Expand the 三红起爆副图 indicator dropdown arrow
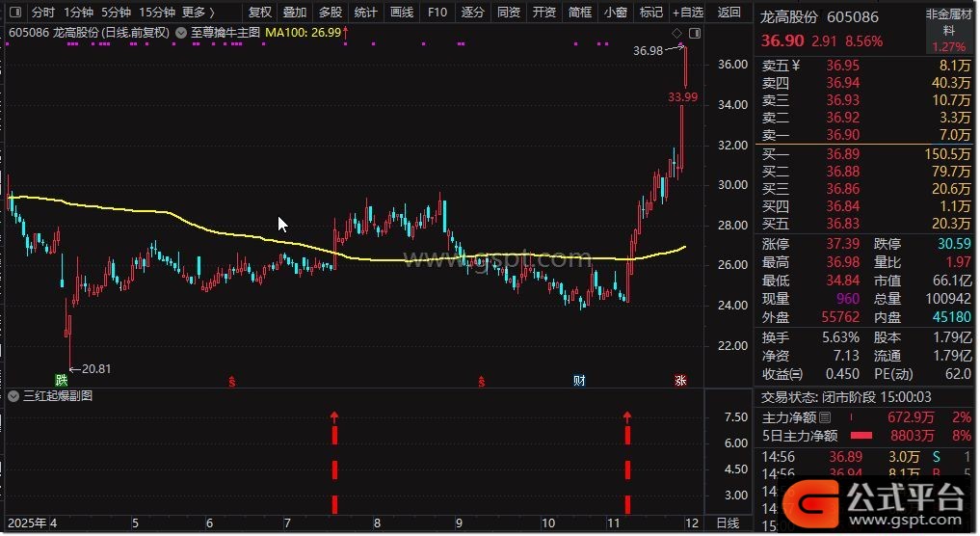The width and height of the screenshot is (980, 536). (13, 396)
